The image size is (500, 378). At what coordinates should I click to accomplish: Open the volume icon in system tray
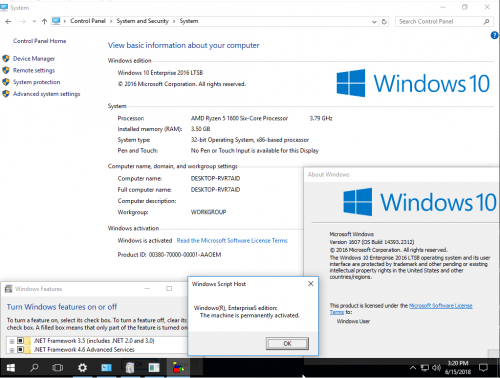click(x=436, y=368)
